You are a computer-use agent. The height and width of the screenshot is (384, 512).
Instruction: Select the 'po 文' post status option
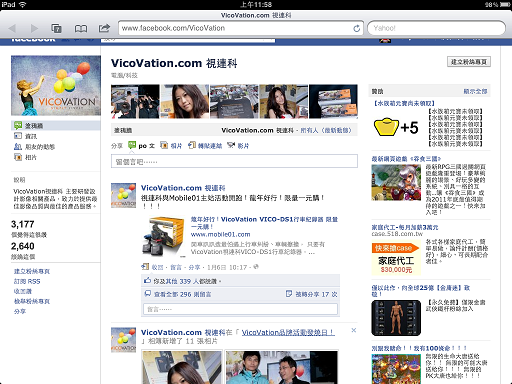point(142,145)
